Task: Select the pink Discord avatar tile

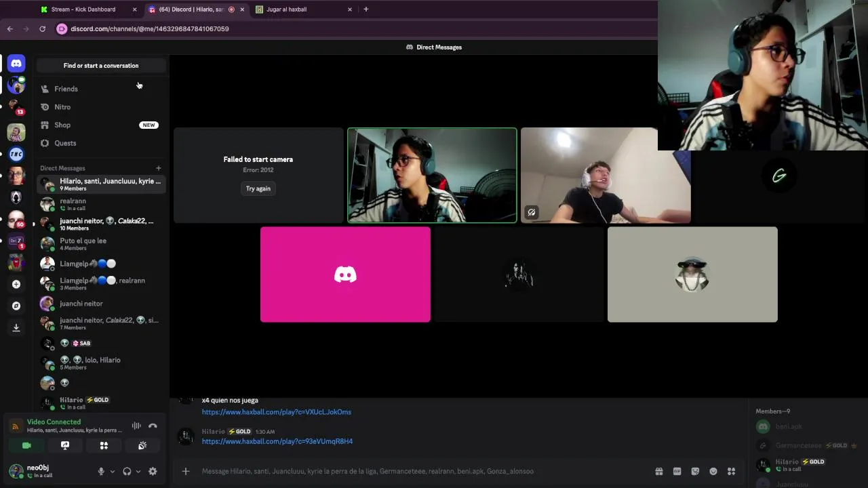Action: pos(345,274)
